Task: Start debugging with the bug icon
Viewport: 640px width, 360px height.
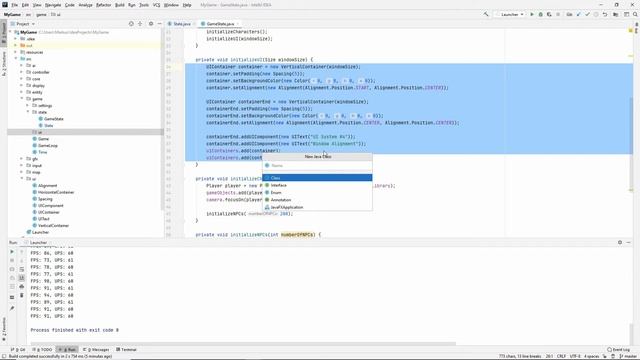Action: [x=540, y=14]
